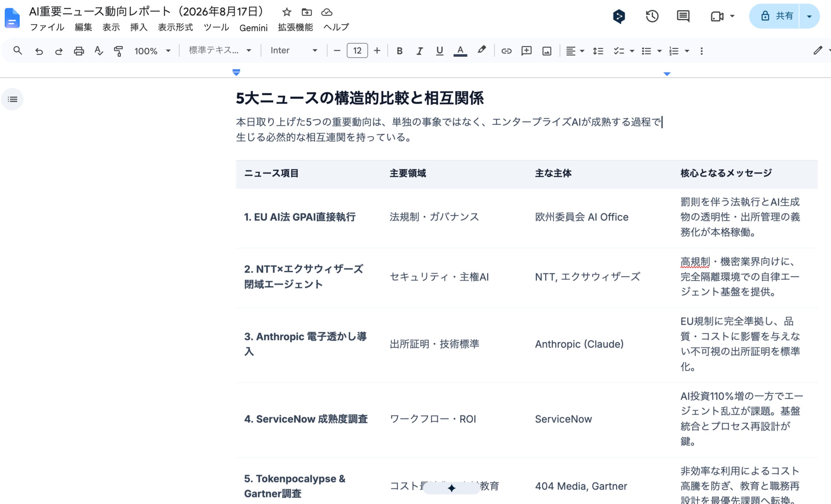Click the left indent marker on ruler
The width and height of the screenshot is (831, 504).
point(237,72)
